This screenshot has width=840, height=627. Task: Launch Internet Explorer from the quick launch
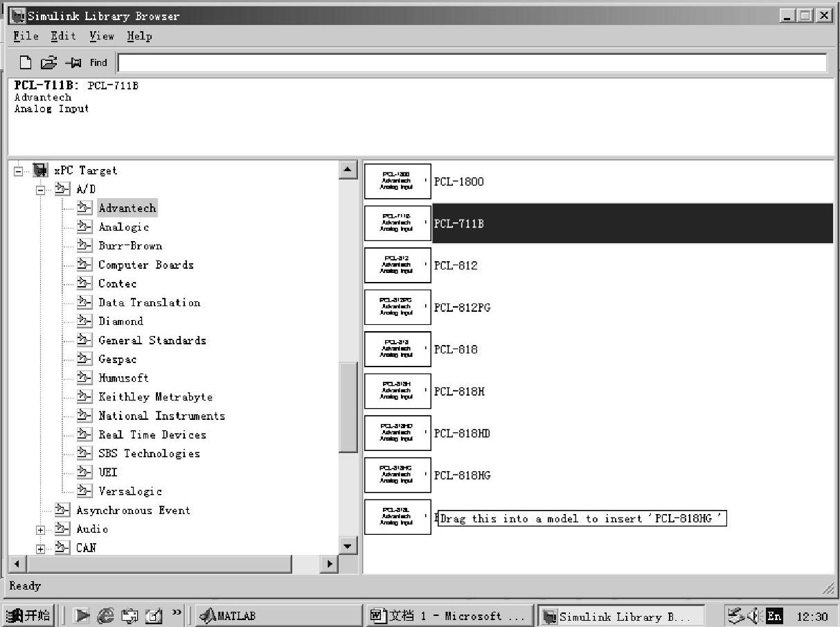point(105,615)
